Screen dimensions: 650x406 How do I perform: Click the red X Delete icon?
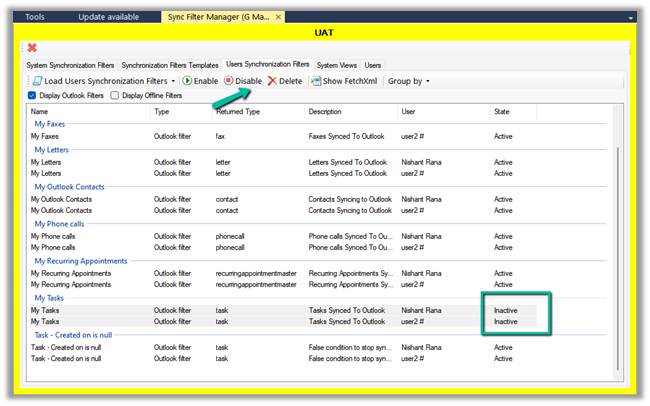[272, 80]
